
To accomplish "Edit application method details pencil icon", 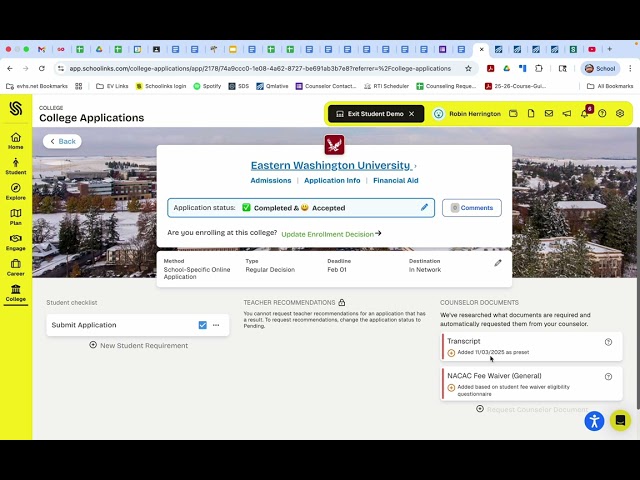I will pyautogui.click(x=498, y=263).
